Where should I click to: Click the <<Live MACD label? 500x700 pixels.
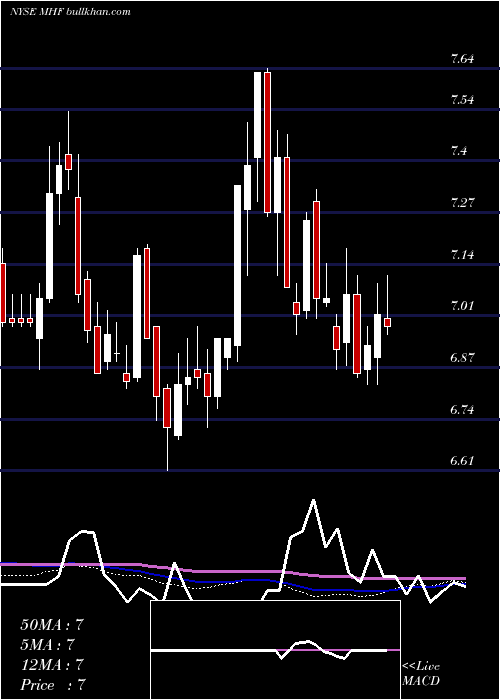pos(421,673)
